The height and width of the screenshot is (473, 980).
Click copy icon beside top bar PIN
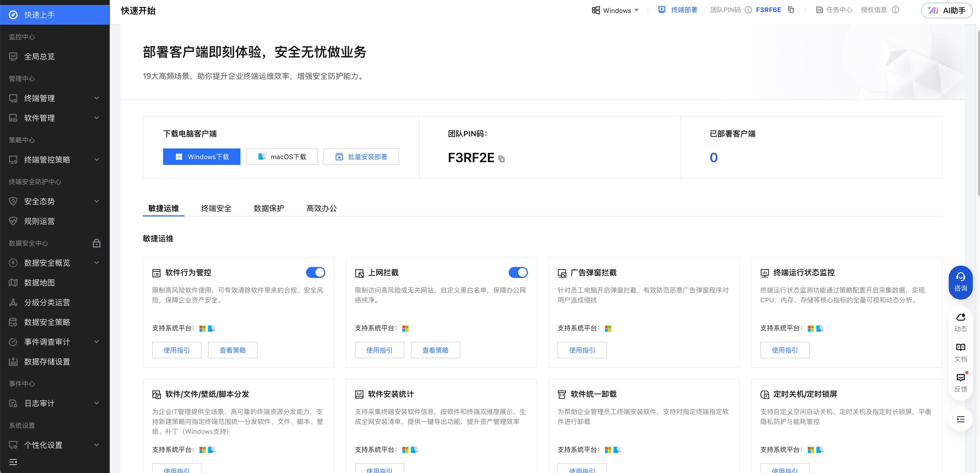click(791, 10)
